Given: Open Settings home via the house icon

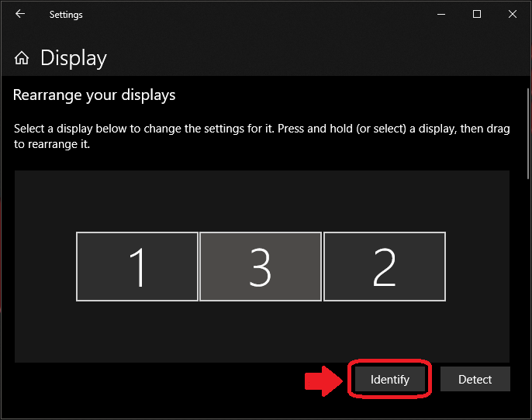Looking at the screenshot, I should pos(22,57).
